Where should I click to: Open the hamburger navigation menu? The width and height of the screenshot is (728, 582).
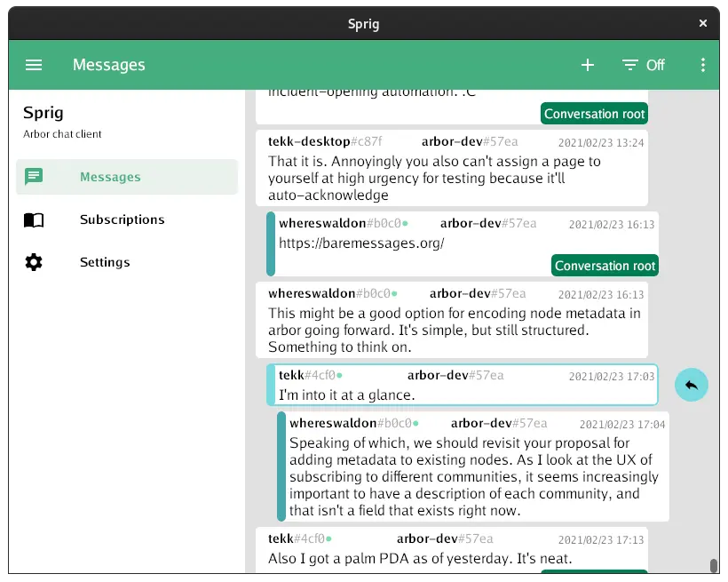point(34,65)
